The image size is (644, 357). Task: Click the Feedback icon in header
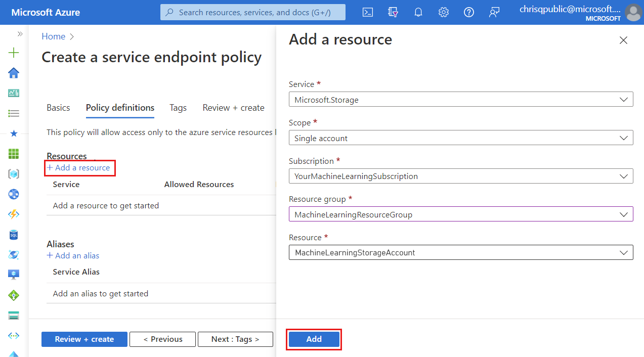[494, 13]
